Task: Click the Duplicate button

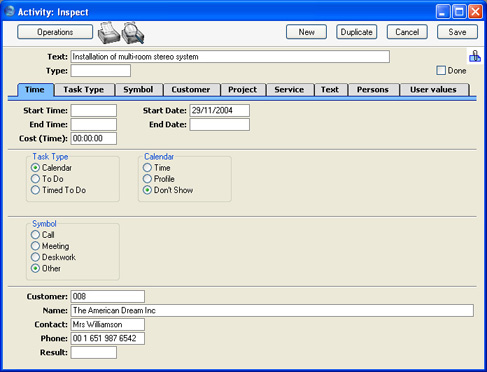Action: pyautogui.click(x=356, y=32)
